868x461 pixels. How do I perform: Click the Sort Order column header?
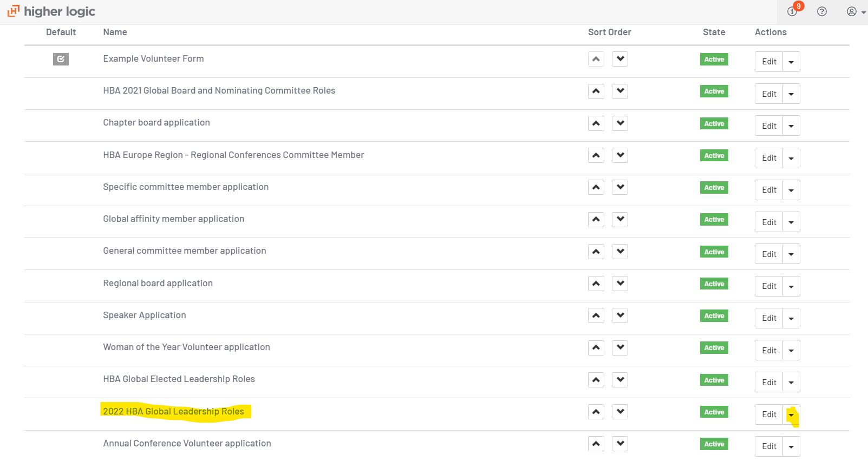[x=610, y=32]
